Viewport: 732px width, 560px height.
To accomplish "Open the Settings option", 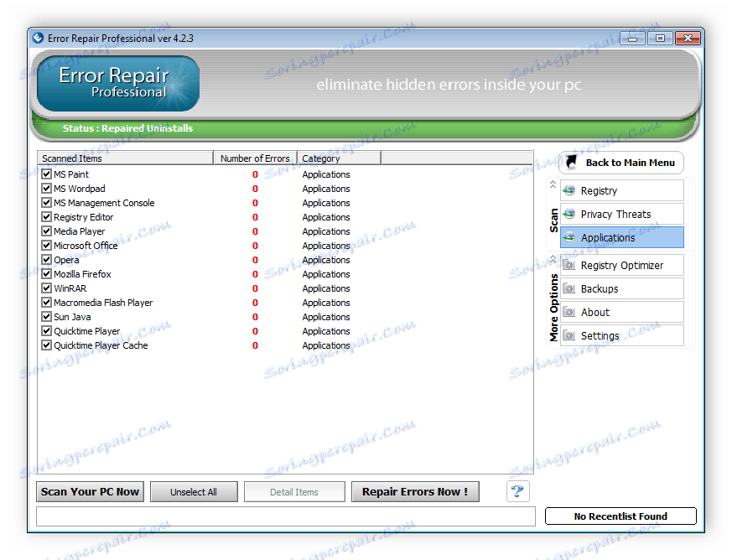I will click(622, 335).
